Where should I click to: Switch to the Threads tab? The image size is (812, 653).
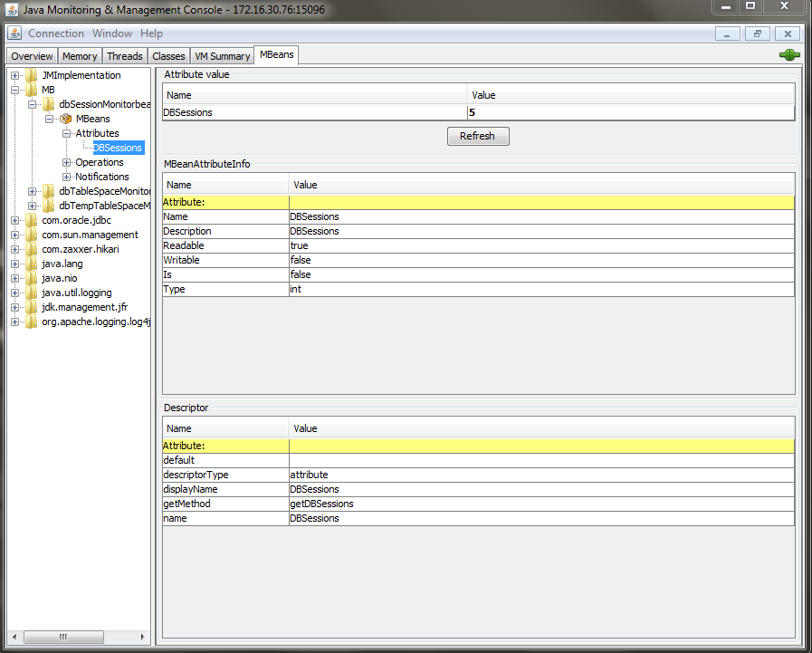[x=124, y=56]
